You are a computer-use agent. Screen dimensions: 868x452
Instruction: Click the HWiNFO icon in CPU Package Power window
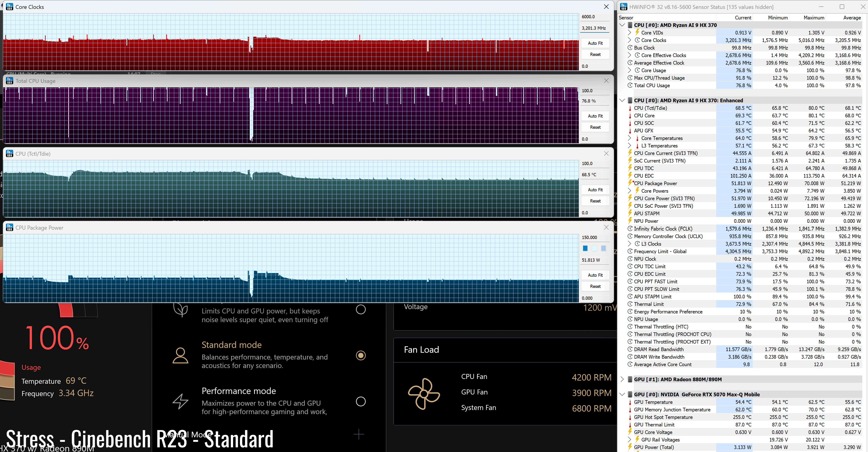(10, 228)
